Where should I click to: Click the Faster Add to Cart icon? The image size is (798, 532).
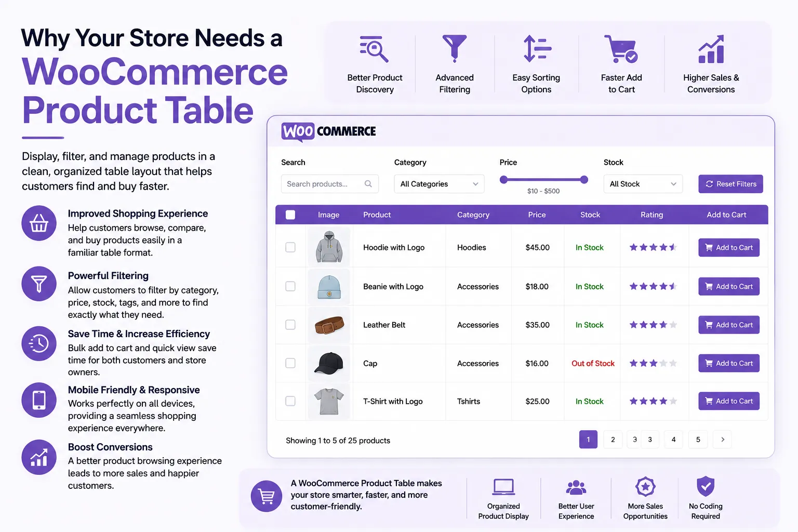tap(621, 49)
